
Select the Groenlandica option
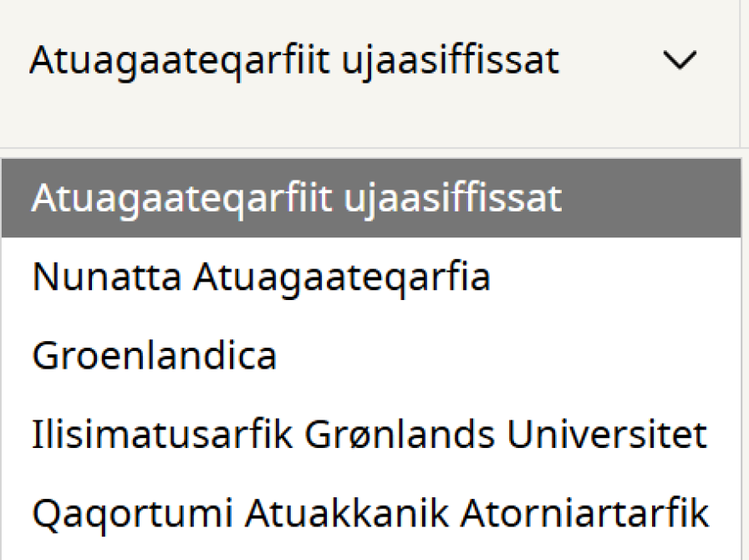pyautogui.click(x=155, y=356)
